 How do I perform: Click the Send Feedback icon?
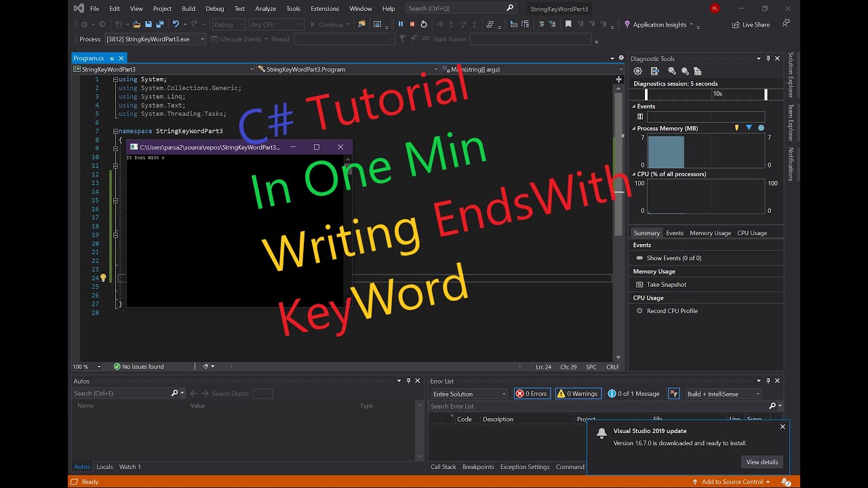click(x=786, y=24)
